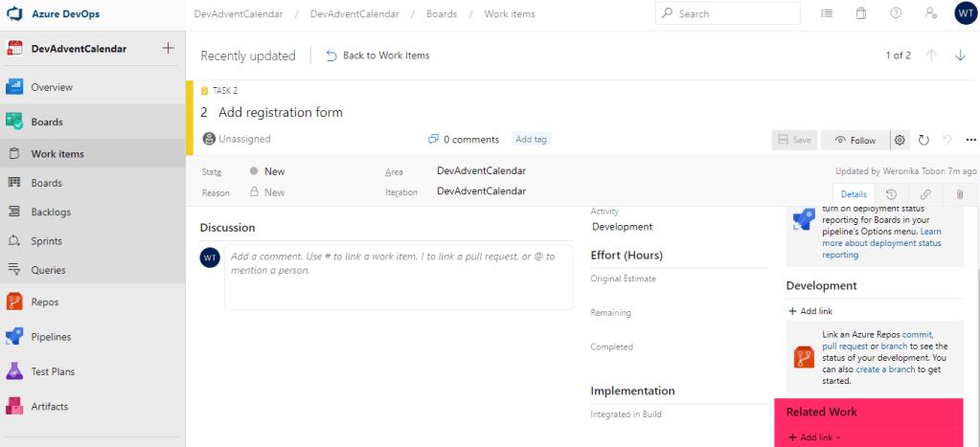Click the Add tag button
This screenshot has height=447, width=980.
point(531,139)
